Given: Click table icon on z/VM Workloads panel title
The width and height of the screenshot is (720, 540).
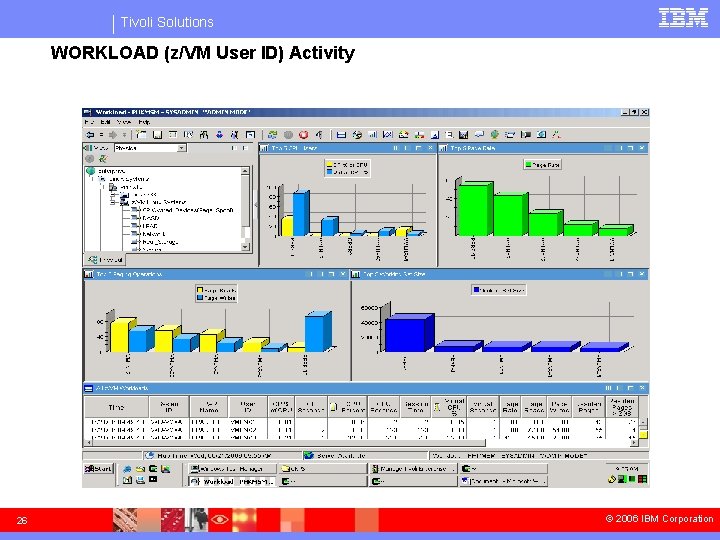Looking at the screenshot, I should (89, 388).
